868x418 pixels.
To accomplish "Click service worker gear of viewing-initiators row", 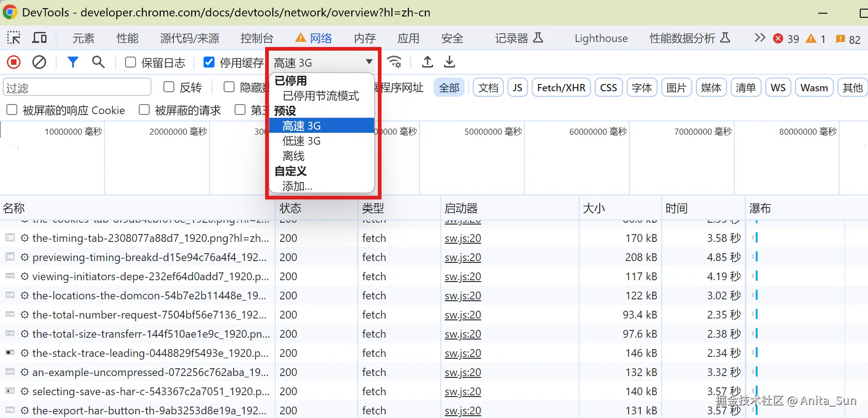I will [x=25, y=277].
